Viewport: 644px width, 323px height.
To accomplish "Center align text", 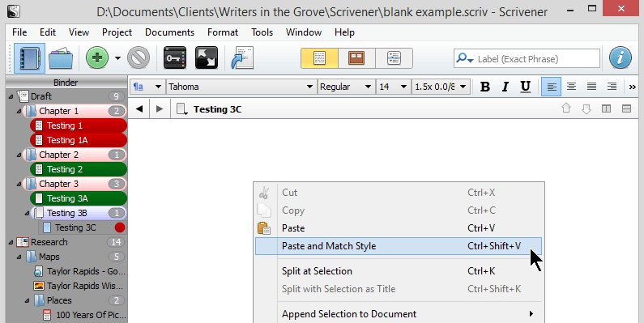I will (x=571, y=87).
